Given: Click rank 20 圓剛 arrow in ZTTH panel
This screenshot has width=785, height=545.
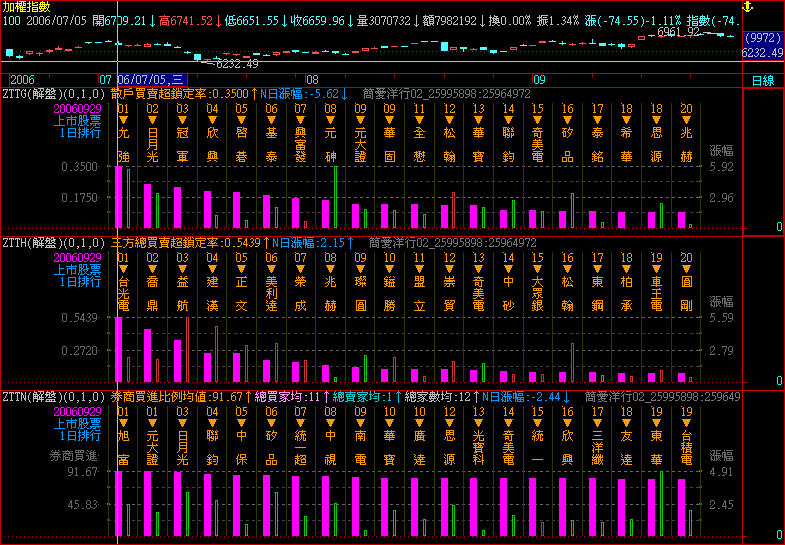Looking at the screenshot, I should click(x=686, y=269).
